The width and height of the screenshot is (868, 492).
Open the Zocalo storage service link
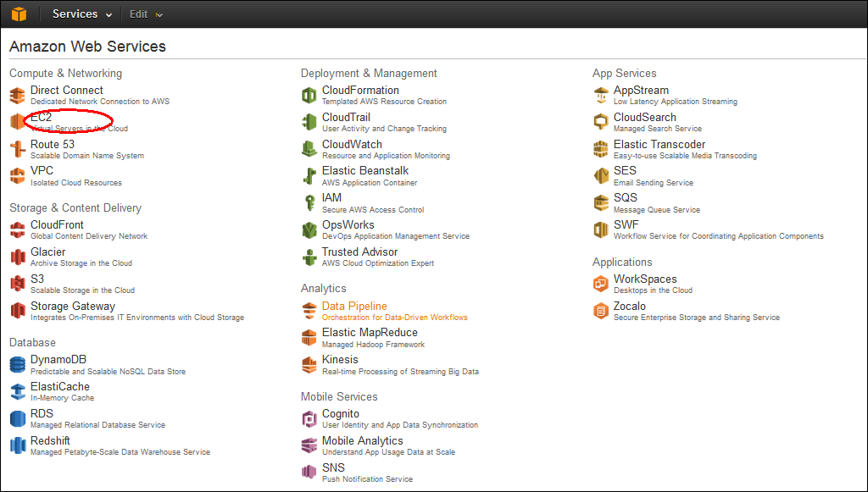click(x=630, y=306)
